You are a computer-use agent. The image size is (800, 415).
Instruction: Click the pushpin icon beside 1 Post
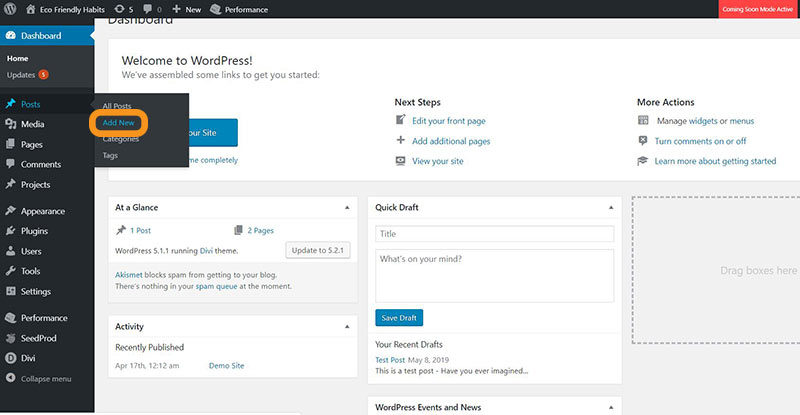(121, 230)
